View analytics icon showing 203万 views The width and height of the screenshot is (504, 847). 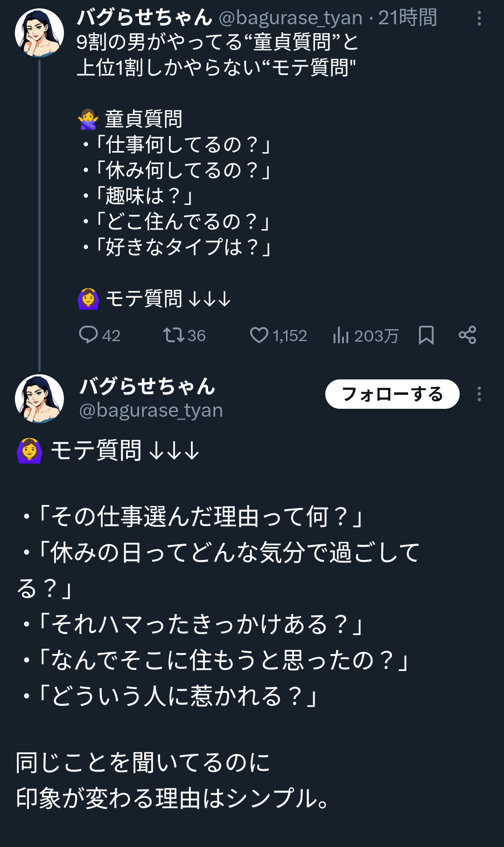[x=341, y=335]
